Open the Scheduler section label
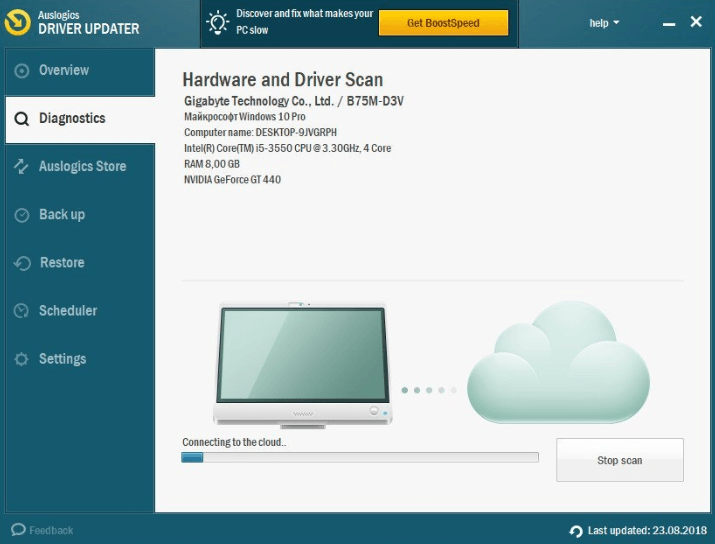 [68, 311]
